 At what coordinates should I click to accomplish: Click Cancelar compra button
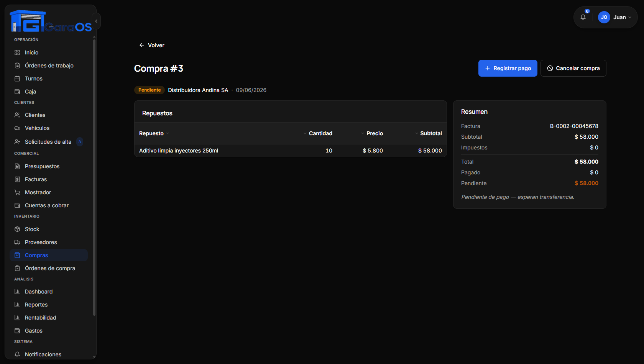[573, 68]
